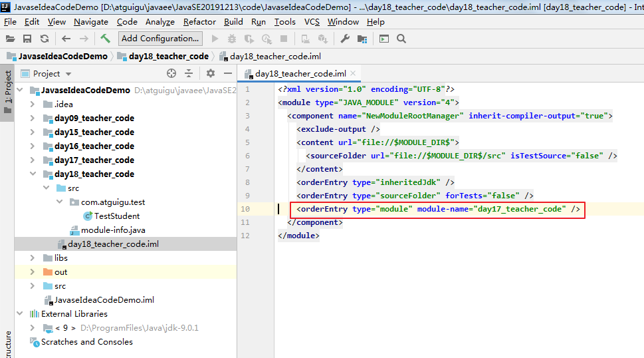The image size is (644, 358).
Task: Click the Save All toolbar icon
Action: pos(27,39)
